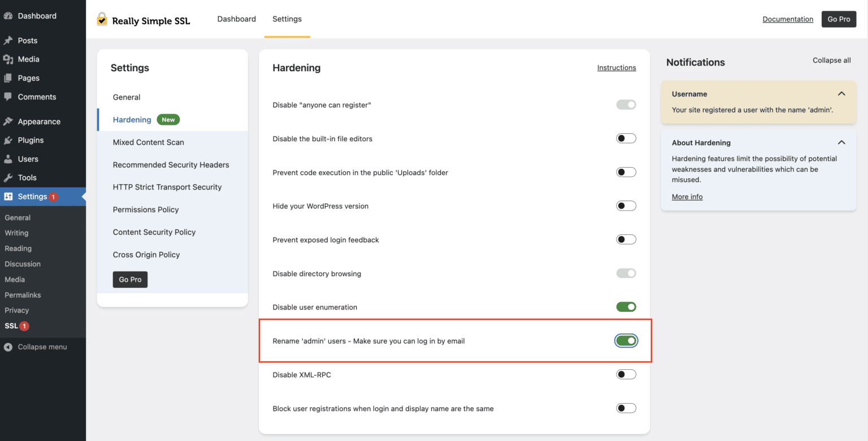Click the Really Simple SSL padlock logo
Screen dimensions: 868x441
click(x=101, y=19)
